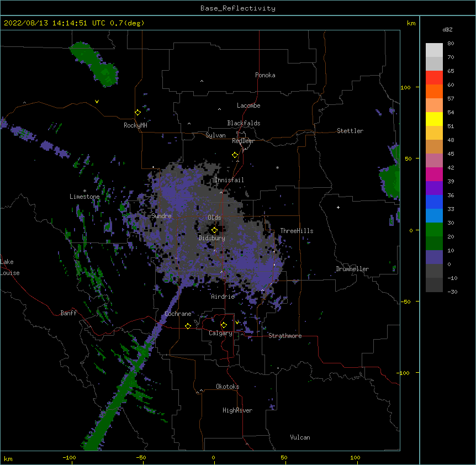The height and width of the screenshot is (465, 476).
Task: Click the yellow diamond marker near RockyMH
Action: click(137, 113)
